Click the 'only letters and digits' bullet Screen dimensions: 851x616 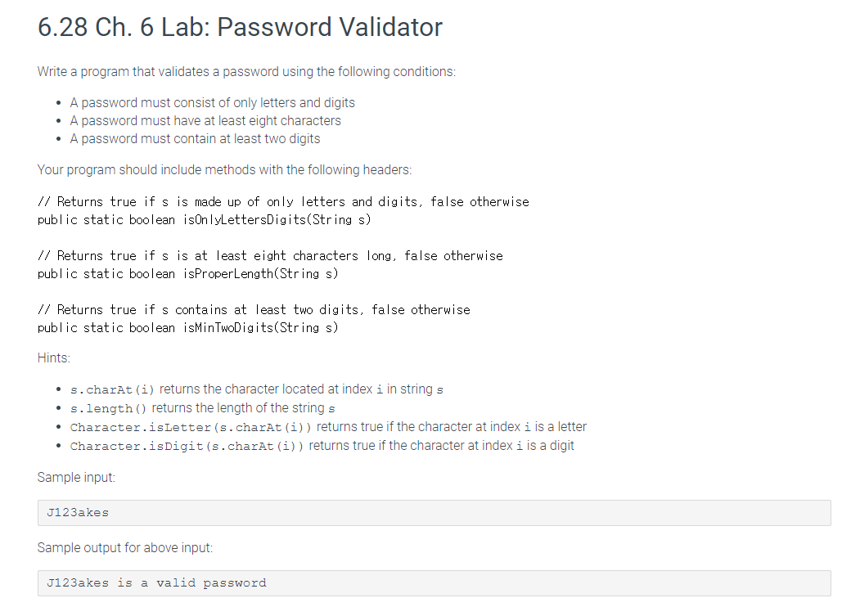pyautogui.click(x=212, y=102)
